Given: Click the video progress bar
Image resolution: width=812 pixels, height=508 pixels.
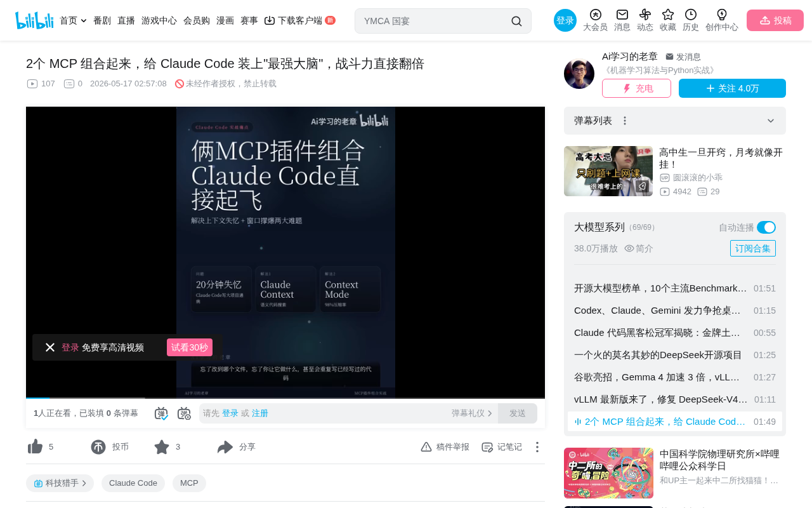Looking at the screenshot, I should [x=285, y=398].
